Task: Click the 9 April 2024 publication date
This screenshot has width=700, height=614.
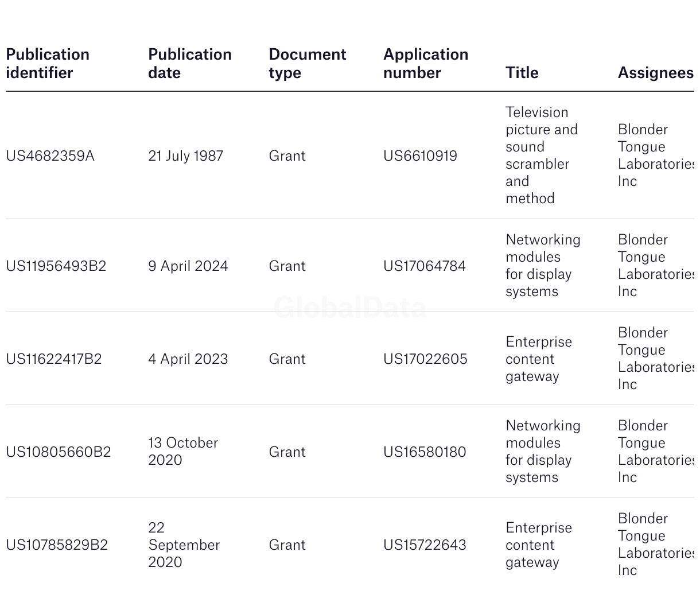Action: (188, 266)
